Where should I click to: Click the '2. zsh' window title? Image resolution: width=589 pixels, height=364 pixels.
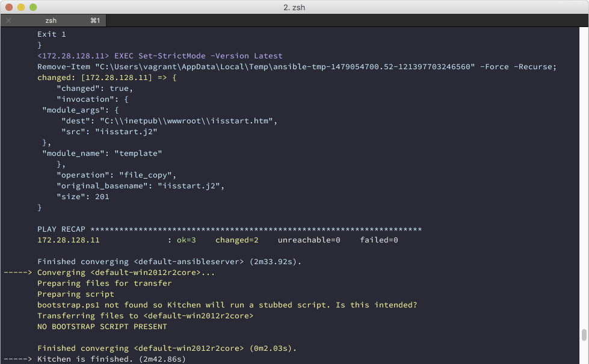294,7
